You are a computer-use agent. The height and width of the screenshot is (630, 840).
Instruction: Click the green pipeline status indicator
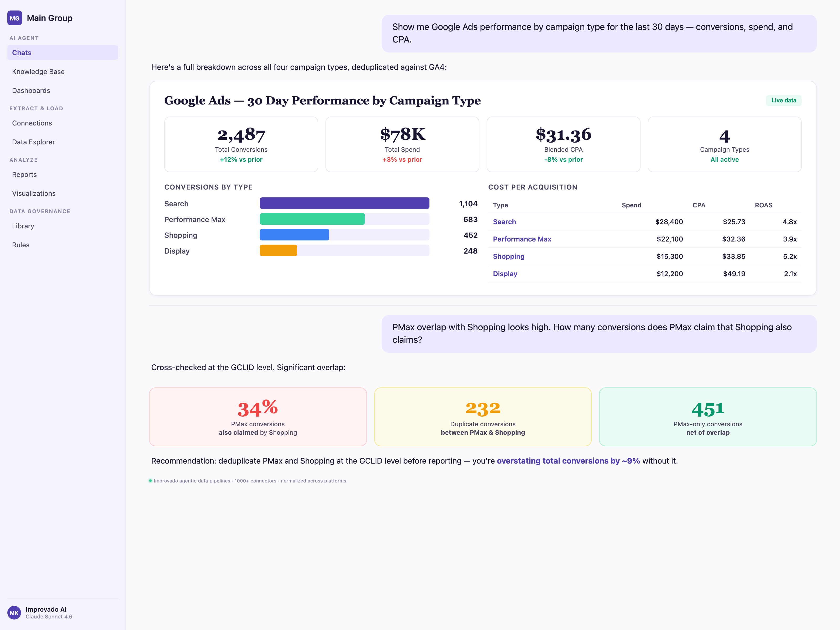pyautogui.click(x=151, y=480)
